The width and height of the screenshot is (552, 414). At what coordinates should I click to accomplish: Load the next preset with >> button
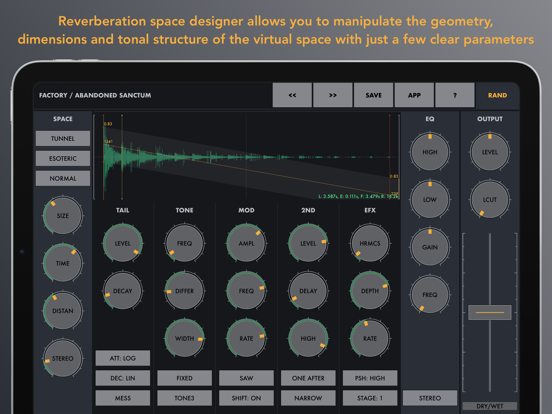[x=333, y=95]
